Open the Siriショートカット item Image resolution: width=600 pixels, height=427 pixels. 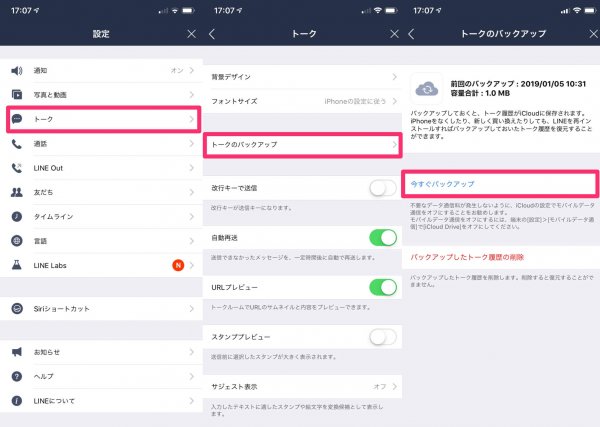(x=101, y=308)
